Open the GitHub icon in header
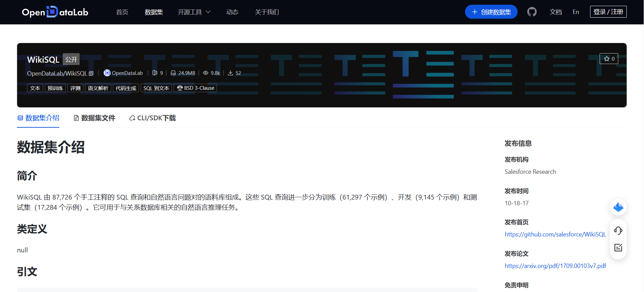Image resolution: width=644 pixels, height=292 pixels. tap(532, 12)
